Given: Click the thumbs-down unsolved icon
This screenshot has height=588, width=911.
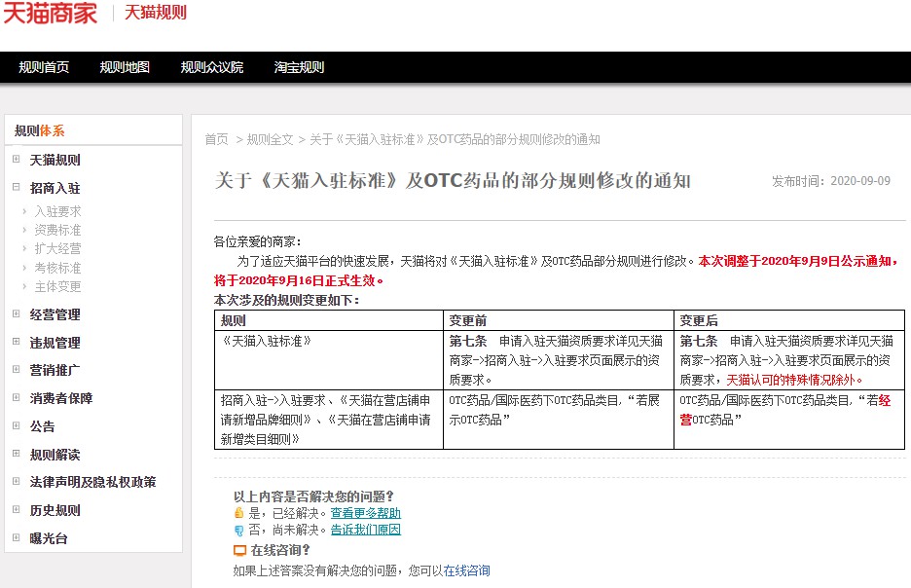Looking at the screenshot, I should (x=238, y=530).
